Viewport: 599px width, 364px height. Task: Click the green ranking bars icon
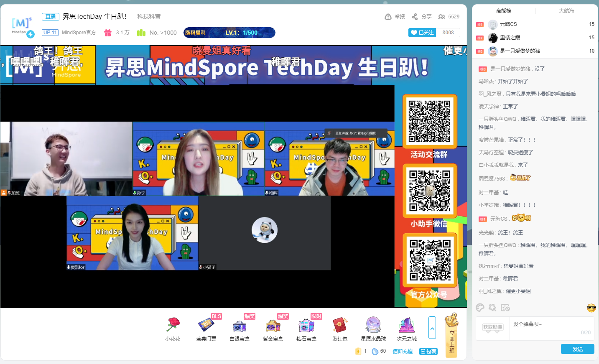[141, 33]
